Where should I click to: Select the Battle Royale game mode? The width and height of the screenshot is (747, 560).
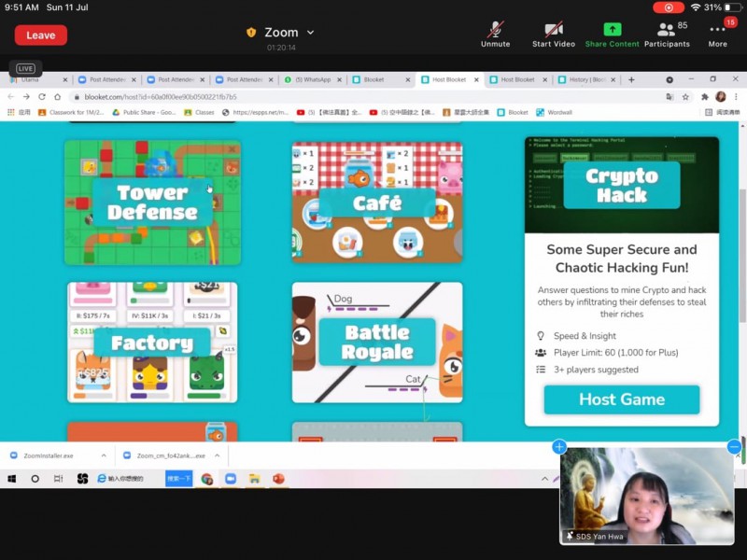377,343
